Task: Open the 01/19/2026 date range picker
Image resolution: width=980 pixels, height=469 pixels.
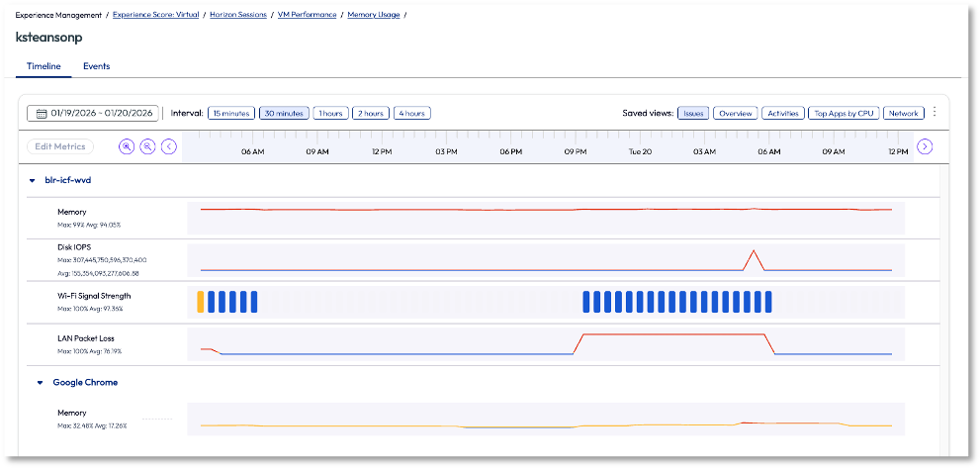Action: click(x=97, y=114)
